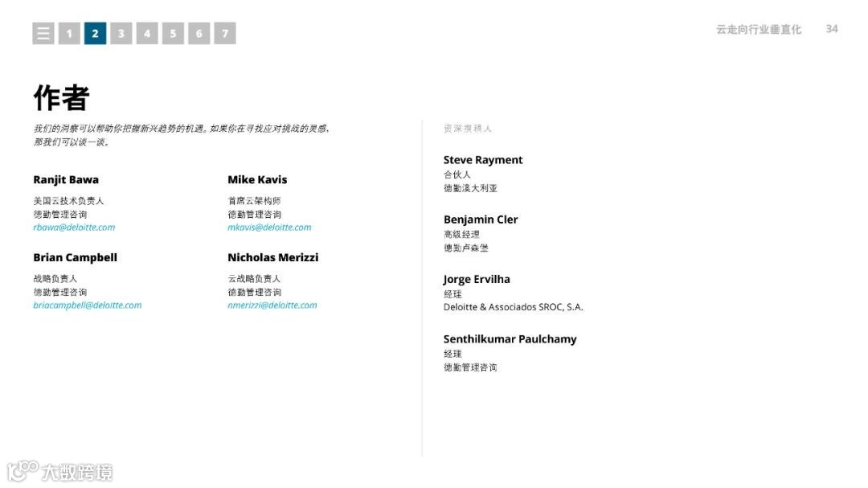Screen dimensions: 868x488
Task: Click Deloitte & Associados SROC, S.A. text
Action: [x=513, y=307]
